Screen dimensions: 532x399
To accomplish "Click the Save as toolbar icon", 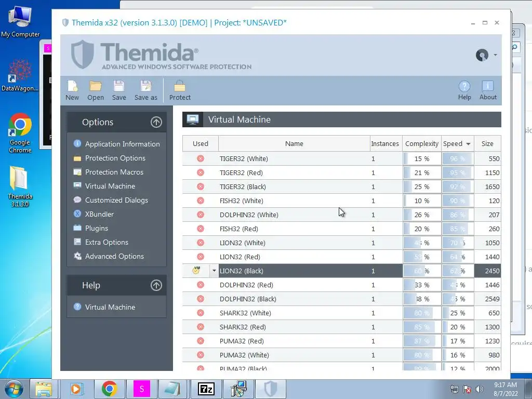I will click(x=146, y=86).
